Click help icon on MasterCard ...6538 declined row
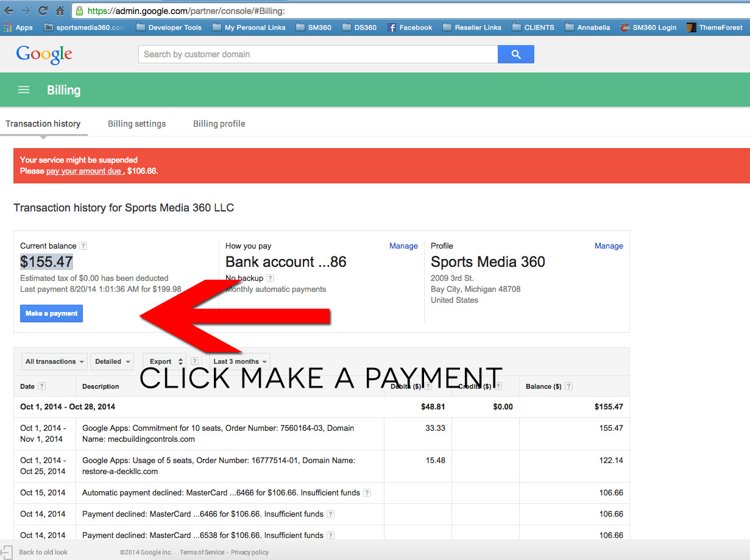This screenshot has width=750, height=560. pos(330,536)
